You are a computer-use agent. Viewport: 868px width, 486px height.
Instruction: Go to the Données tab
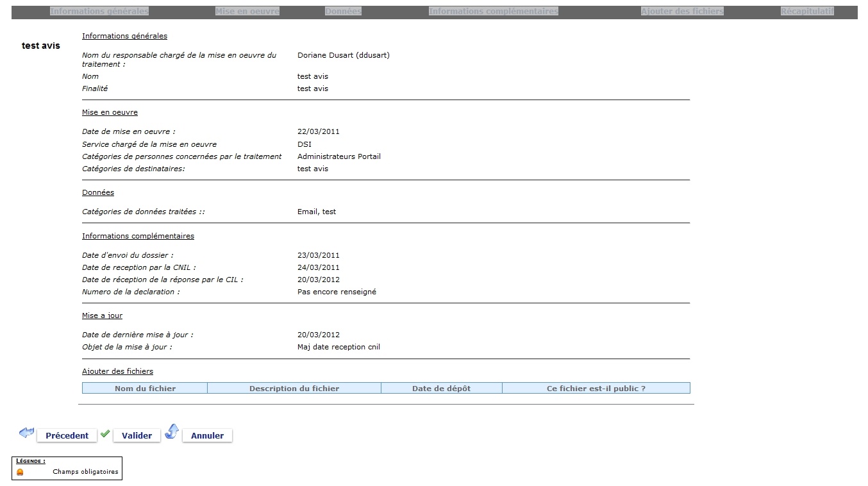point(343,12)
